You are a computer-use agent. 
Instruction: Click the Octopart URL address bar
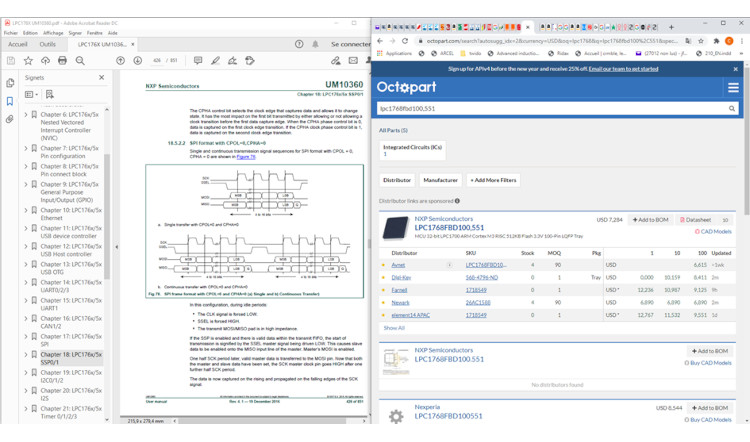(552, 41)
